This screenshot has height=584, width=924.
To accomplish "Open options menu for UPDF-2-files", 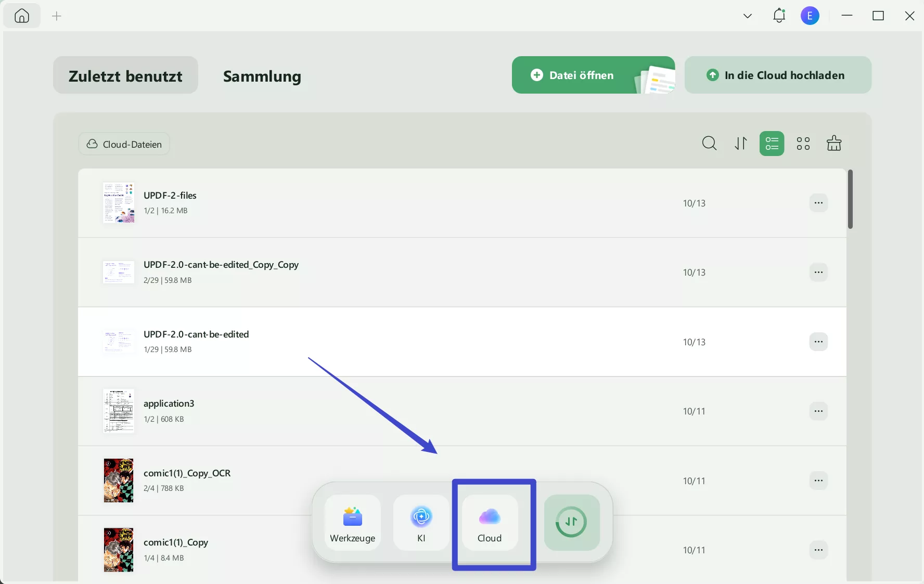I will [x=818, y=203].
